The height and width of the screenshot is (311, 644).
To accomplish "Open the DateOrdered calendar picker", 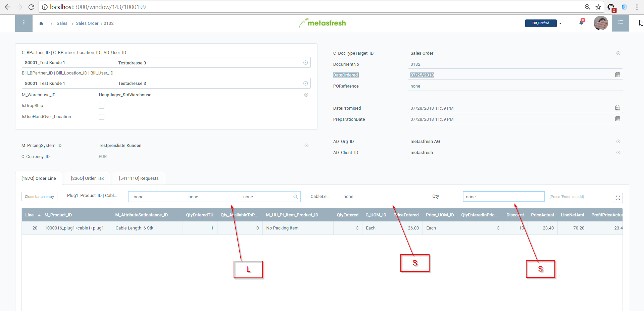I will (x=618, y=75).
